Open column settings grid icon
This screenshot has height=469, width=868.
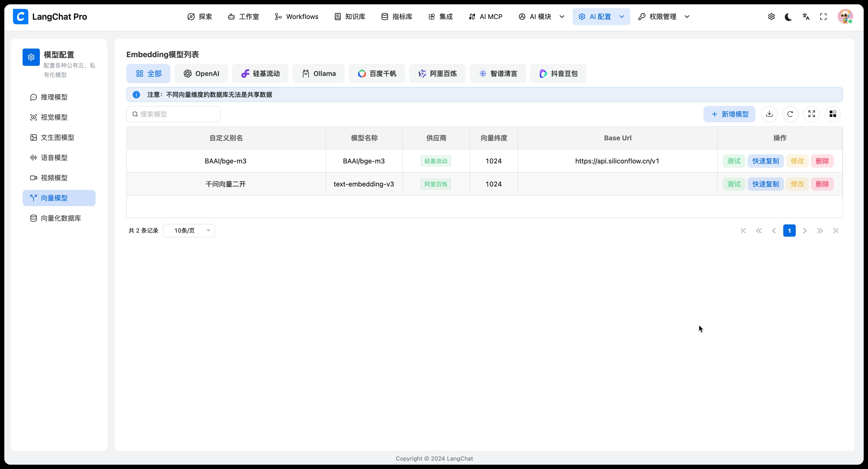(x=833, y=114)
